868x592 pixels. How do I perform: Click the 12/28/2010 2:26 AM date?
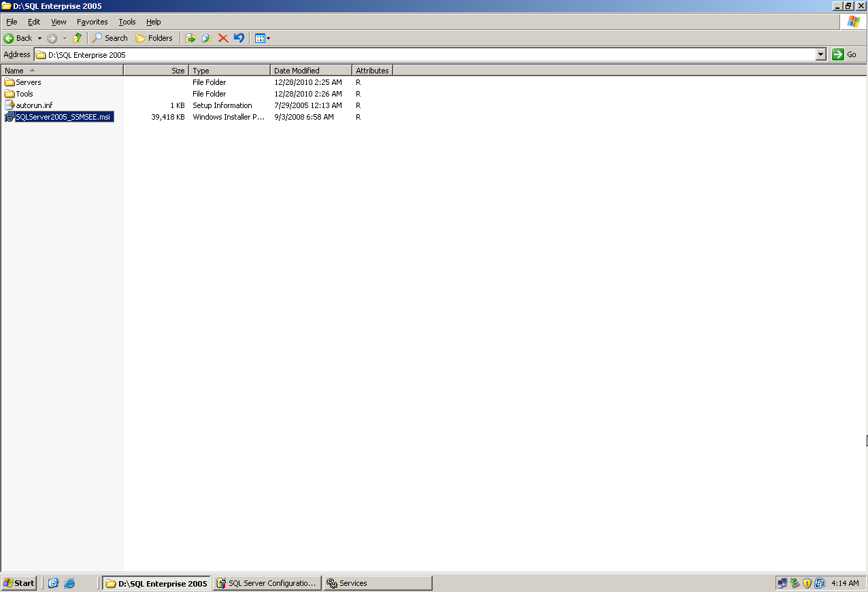coord(308,94)
